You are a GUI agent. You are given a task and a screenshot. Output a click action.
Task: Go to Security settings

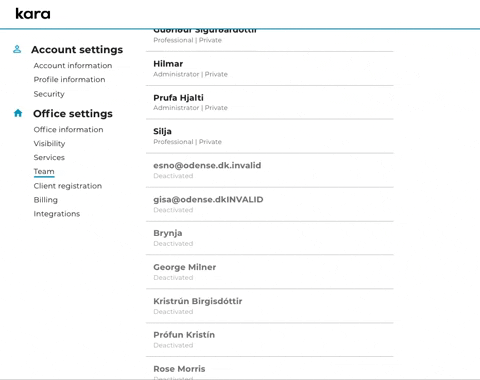[x=49, y=94]
